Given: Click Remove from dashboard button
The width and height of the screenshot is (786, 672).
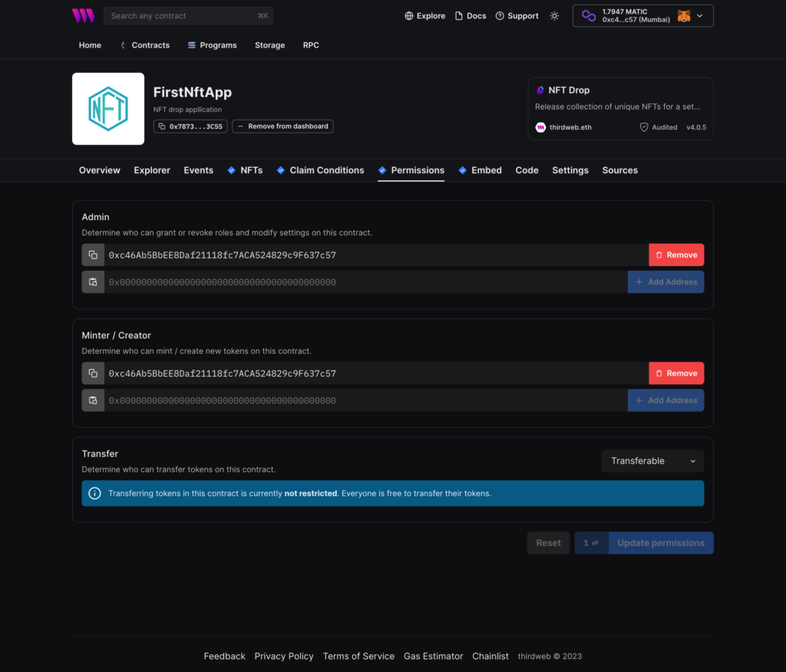Looking at the screenshot, I should tap(282, 127).
